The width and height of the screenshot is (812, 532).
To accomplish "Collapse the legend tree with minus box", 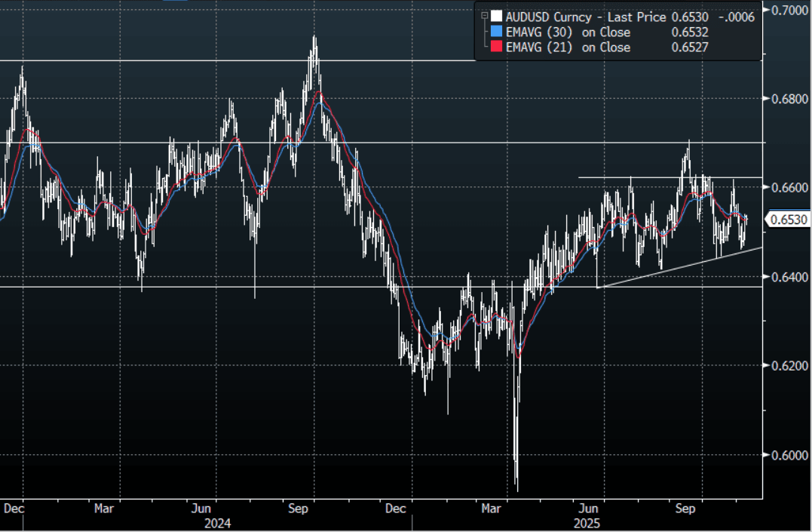I will 485,17.
